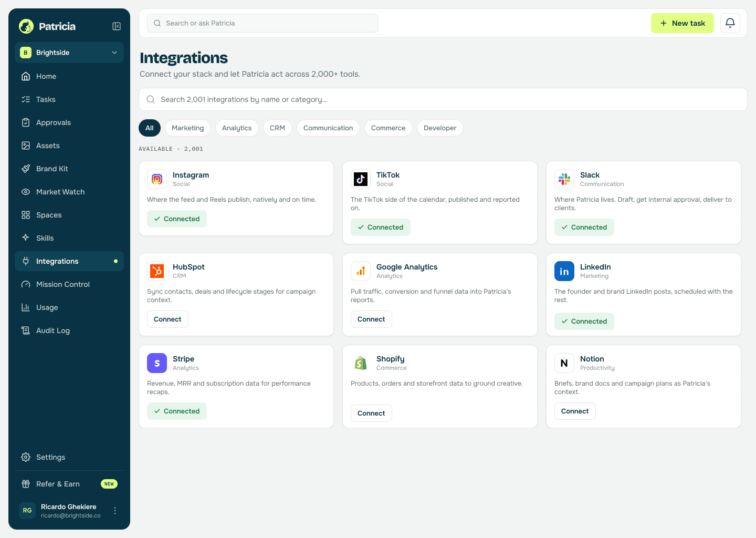Click the Instagram logo icon
This screenshot has width=756, height=538.
tap(157, 179)
